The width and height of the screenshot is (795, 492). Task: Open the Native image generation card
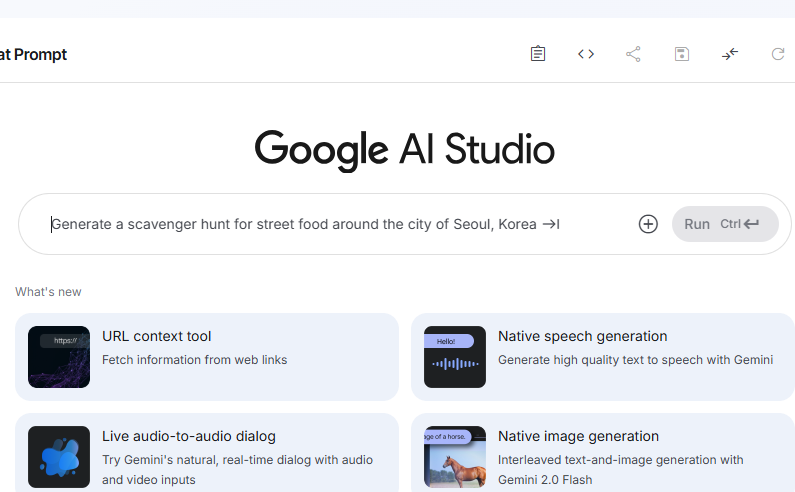(603, 452)
